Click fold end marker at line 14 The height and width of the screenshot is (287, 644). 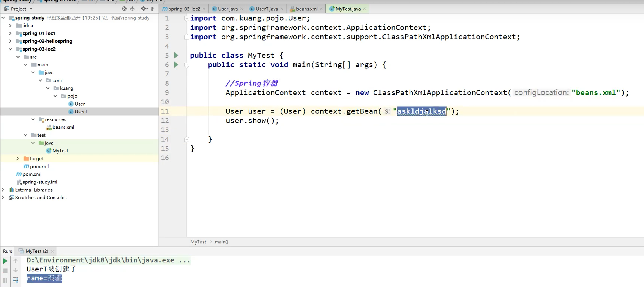click(187, 139)
